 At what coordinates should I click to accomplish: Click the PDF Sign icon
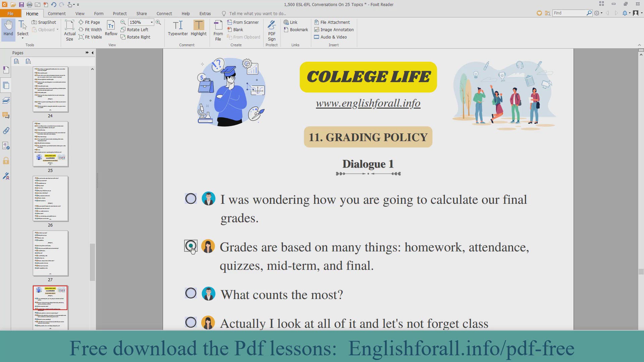(272, 30)
